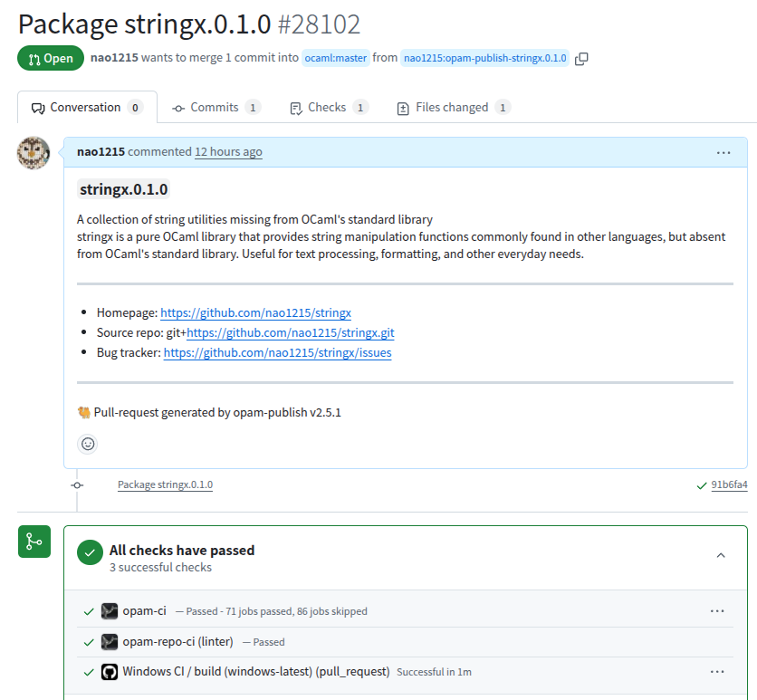Open the stringx homepage link
This screenshot has height=700, width=757.
tap(255, 313)
